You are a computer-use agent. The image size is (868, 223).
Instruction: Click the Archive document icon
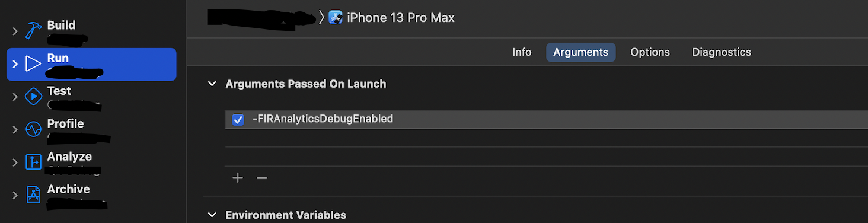[33, 195]
